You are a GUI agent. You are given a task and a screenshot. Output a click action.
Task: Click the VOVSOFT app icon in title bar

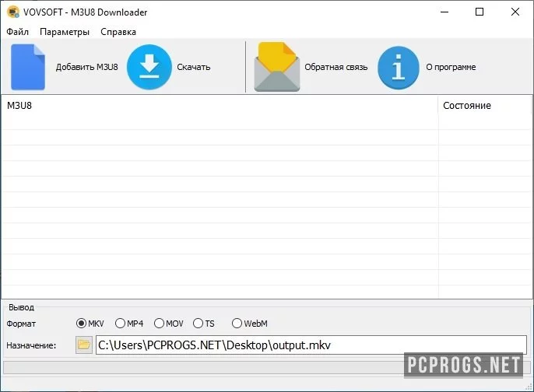tap(13, 12)
